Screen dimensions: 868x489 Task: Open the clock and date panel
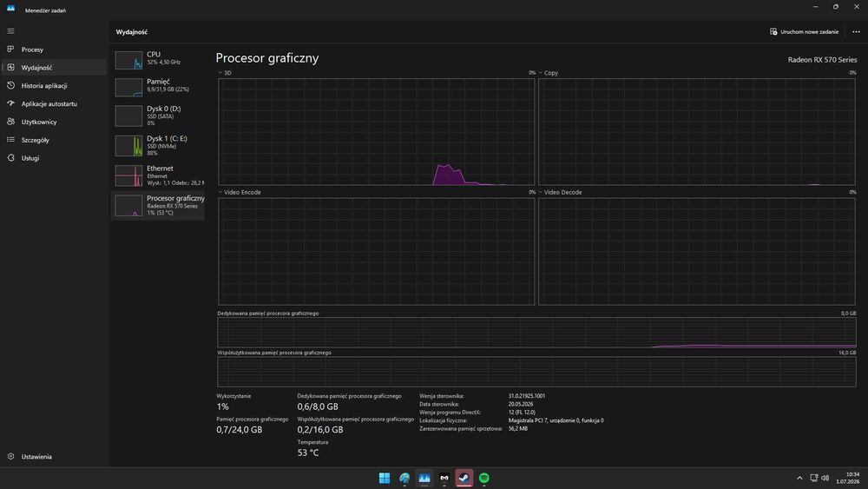pos(849,478)
